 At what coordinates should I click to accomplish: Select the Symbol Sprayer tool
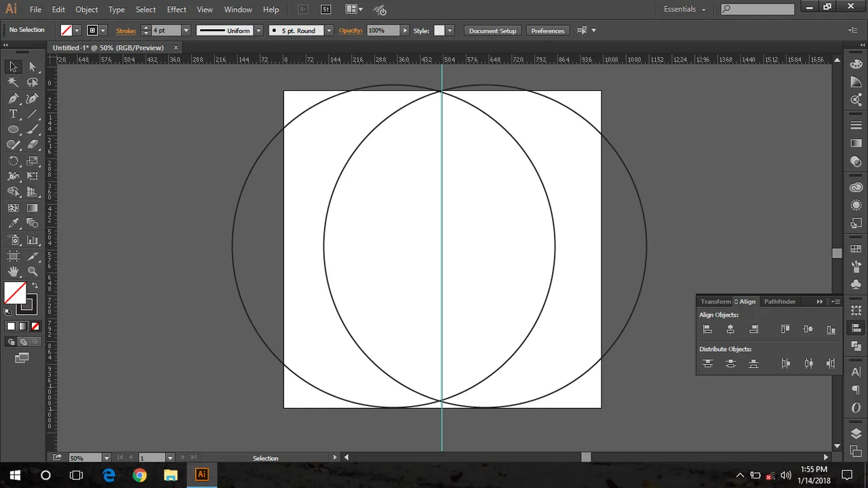click(13, 240)
